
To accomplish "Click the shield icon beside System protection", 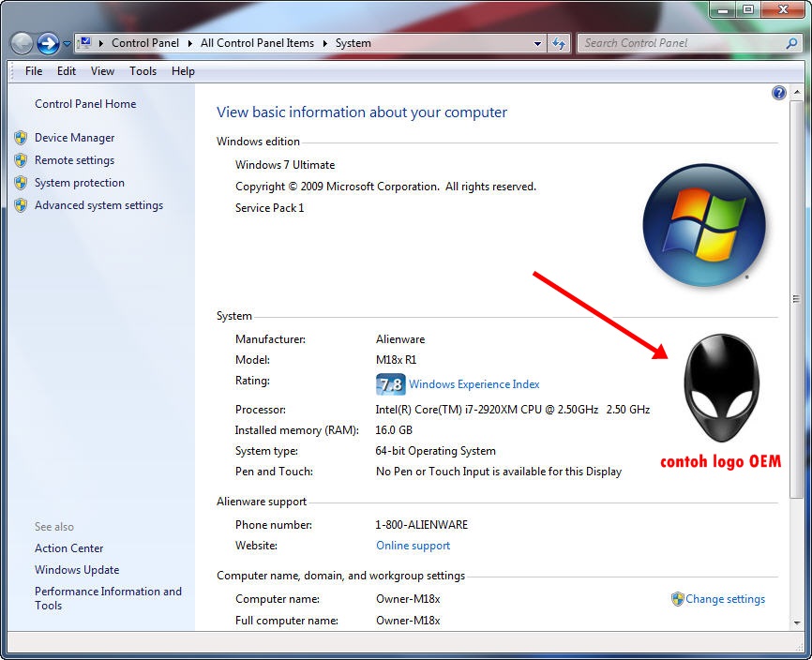I will (21, 182).
